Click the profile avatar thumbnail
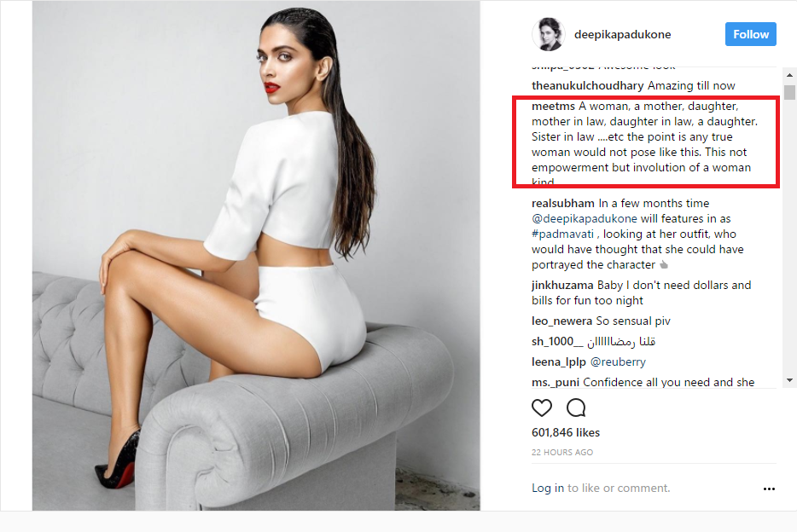This screenshot has height=532, width=797. (549, 34)
